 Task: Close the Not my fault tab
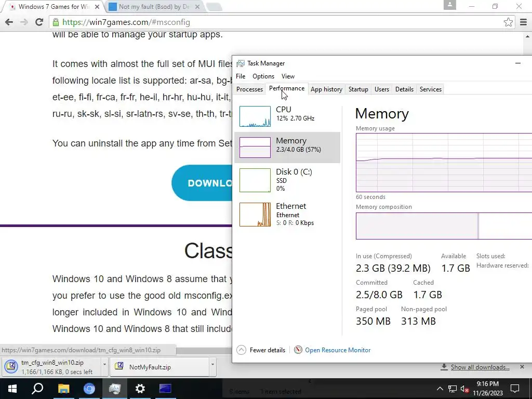(197, 6)
